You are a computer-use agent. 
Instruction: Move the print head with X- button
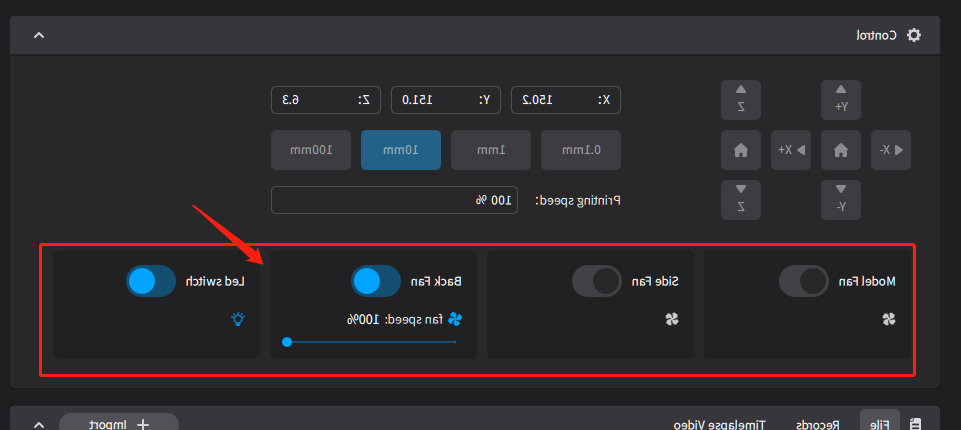coord(891,150)
